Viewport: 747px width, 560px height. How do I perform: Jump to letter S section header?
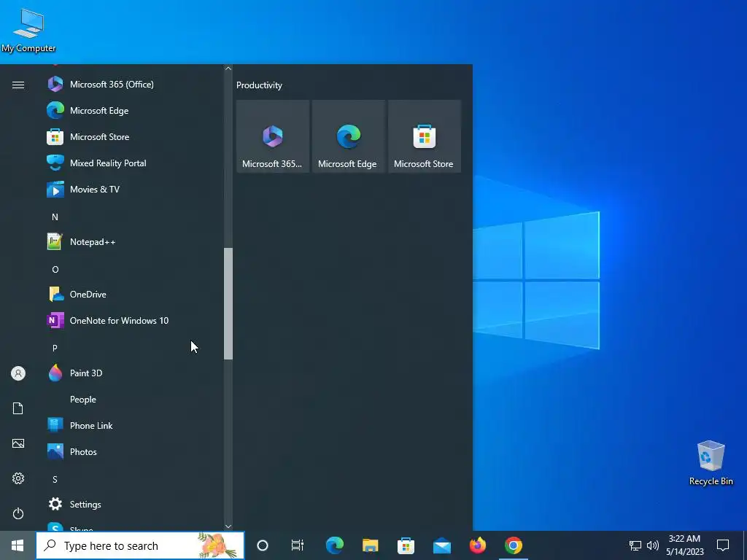click(55, 480)
